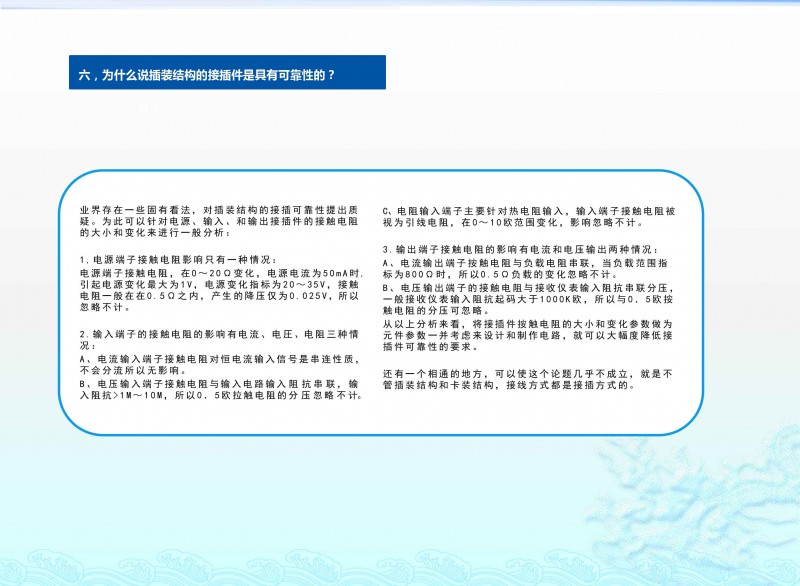Click the blue heading banner about 插装结构

[227, 73]
